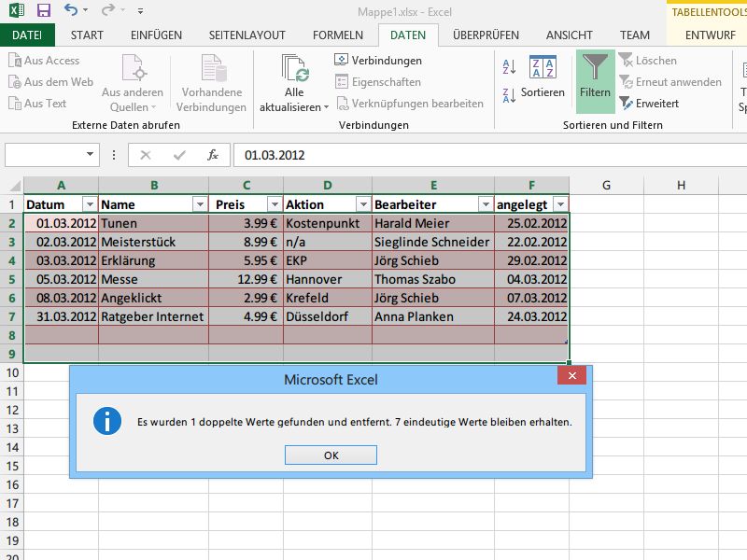Open Aus anderen Quellen dropdown
Image resolution: width=747 pixels, height=560 pixels.
(x=133, y=83)
